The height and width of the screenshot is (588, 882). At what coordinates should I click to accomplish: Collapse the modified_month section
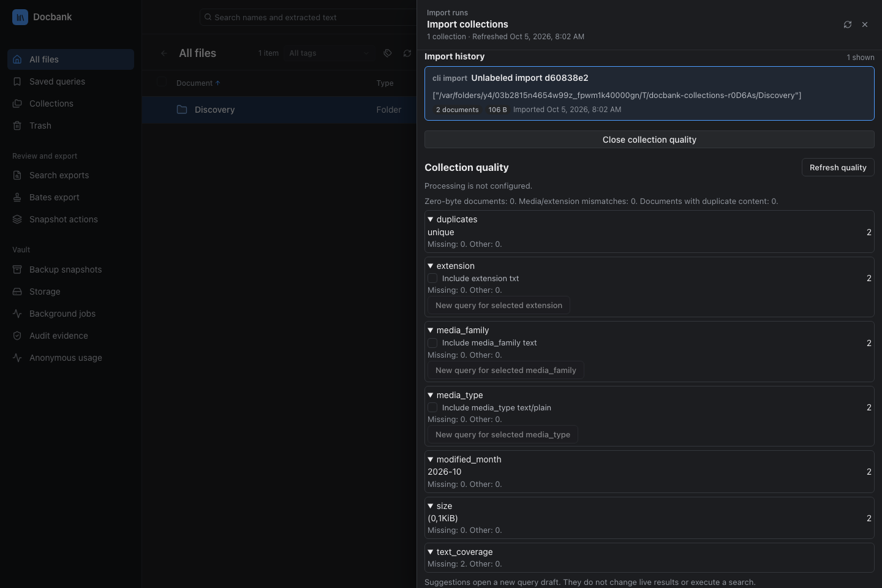[x=431, y=459]
